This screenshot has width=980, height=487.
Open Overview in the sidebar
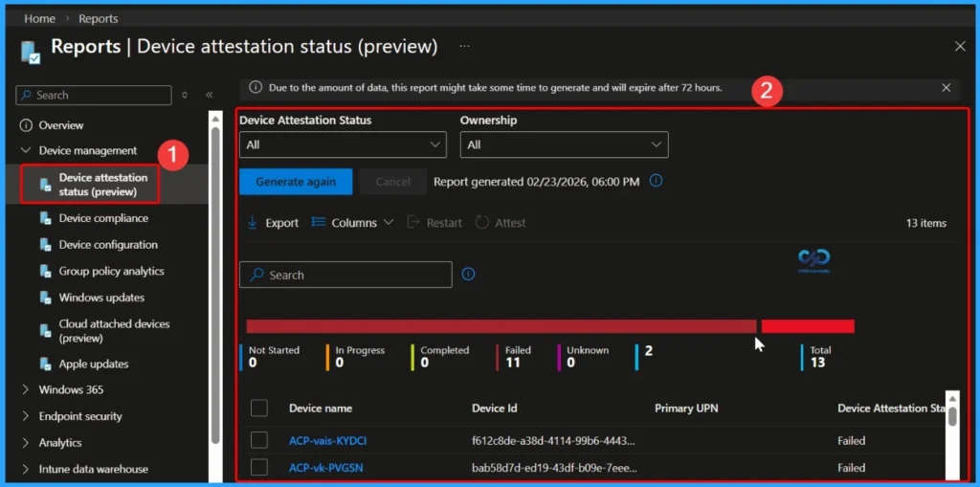click(x=60, y=125)
